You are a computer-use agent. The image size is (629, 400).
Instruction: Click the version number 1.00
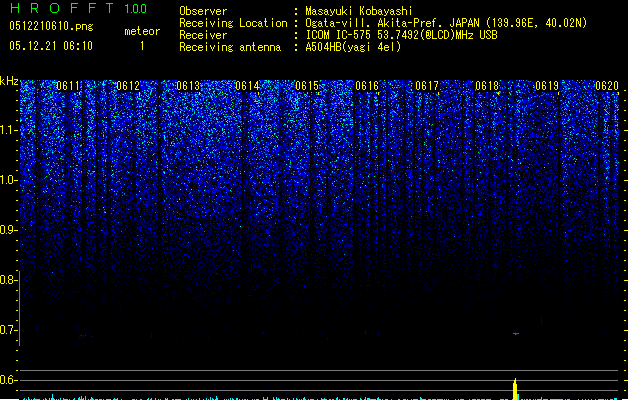136,9
